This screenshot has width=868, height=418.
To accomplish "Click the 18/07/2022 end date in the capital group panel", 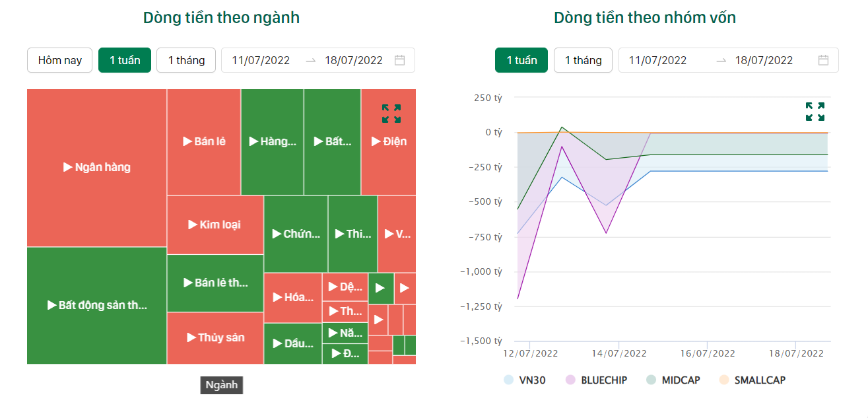I will click(764, 60).
